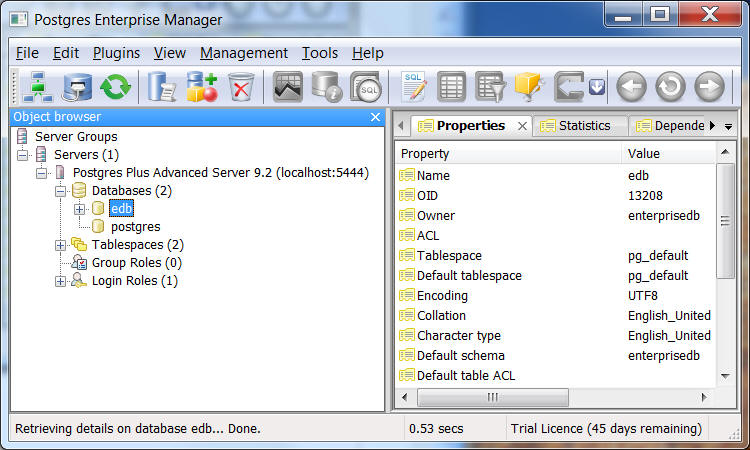750x450 pixels.
Task: Click the Property column header
Action: [508, 154]
